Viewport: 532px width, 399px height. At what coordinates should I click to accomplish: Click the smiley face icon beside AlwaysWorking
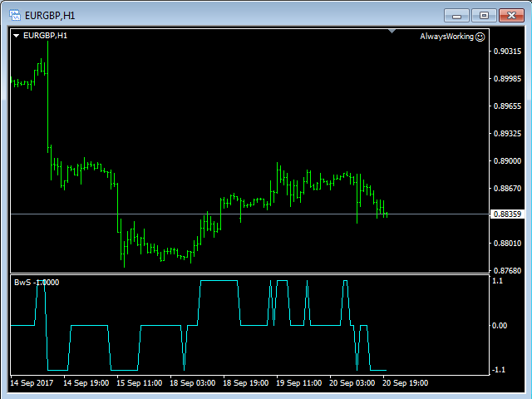point(480,37)
